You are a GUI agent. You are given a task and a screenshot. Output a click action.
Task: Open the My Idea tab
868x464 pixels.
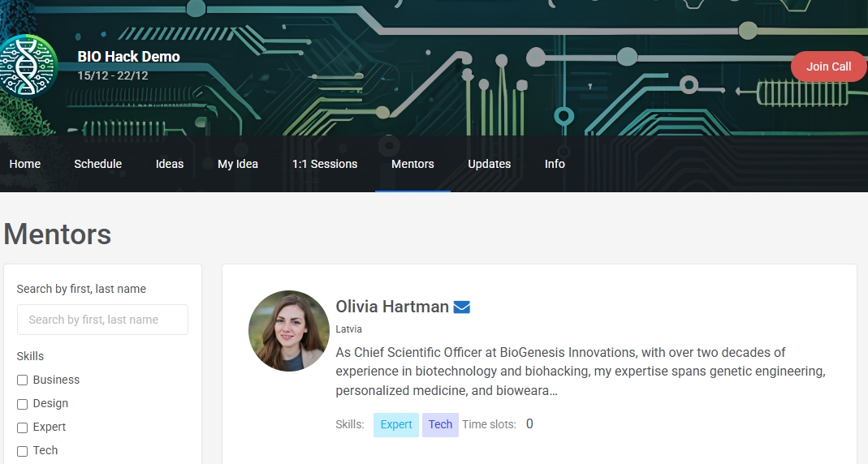pos(237,164)
